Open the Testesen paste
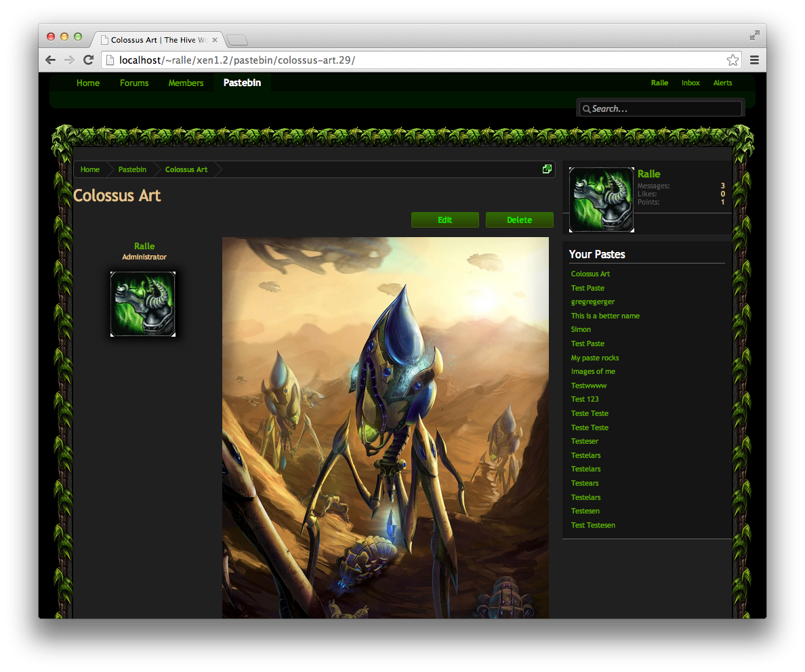 click(x=585, y=511)
